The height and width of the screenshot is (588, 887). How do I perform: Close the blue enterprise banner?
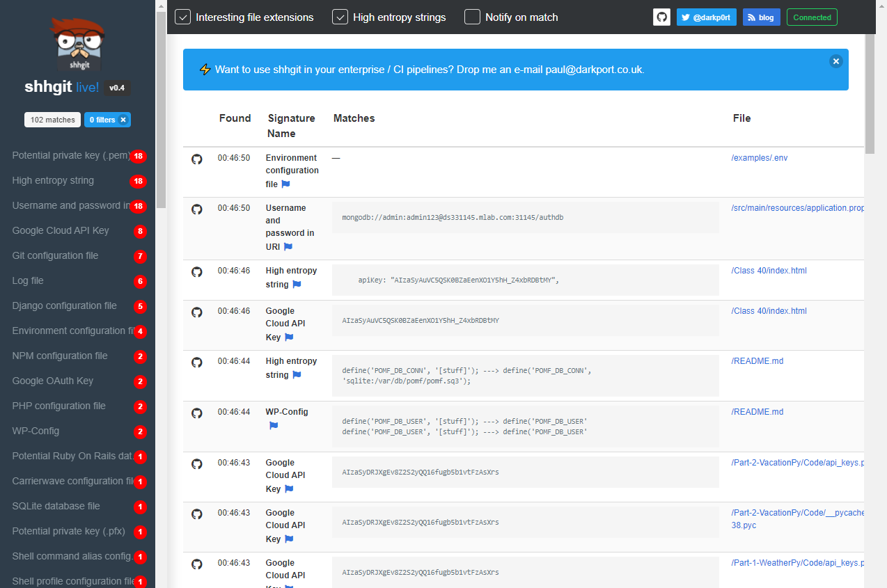836,61
